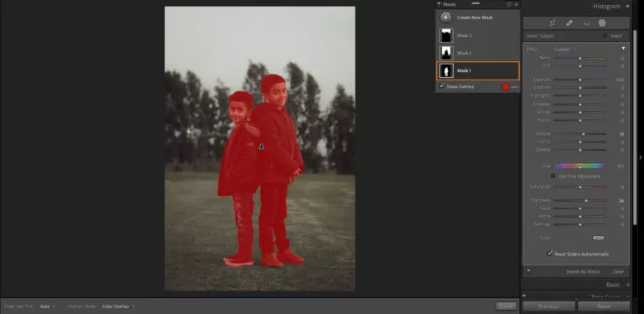Open the Masks panel help icon
Screen dimensions: 644x314
509,4
